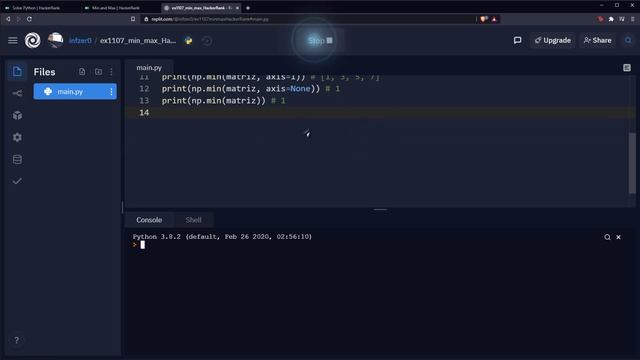Open the Unit tests checkmark icon
This screenshot has width=640, height=360.
point(17,181)
